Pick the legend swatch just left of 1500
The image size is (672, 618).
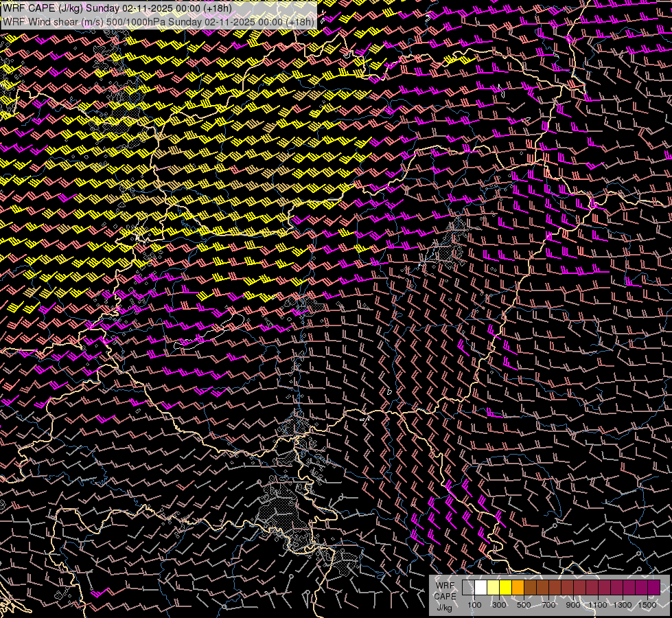coord(642,587)
